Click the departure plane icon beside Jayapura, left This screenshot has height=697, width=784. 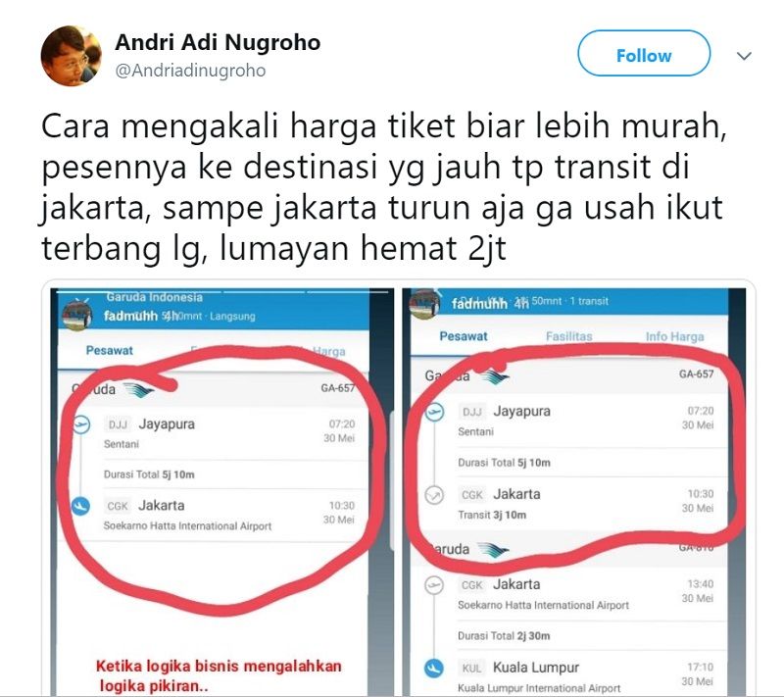[x=81, y=425]
